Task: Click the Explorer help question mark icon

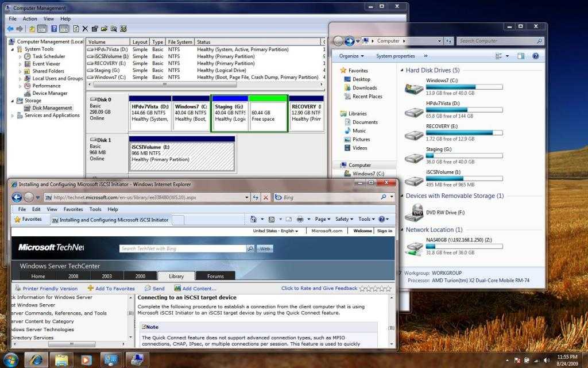Action: click(535, 56)
